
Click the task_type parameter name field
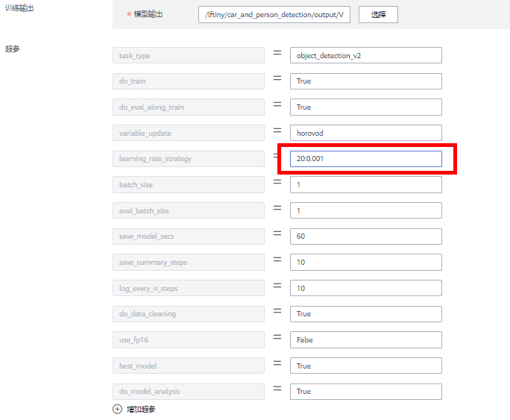[x=189, y=56]
